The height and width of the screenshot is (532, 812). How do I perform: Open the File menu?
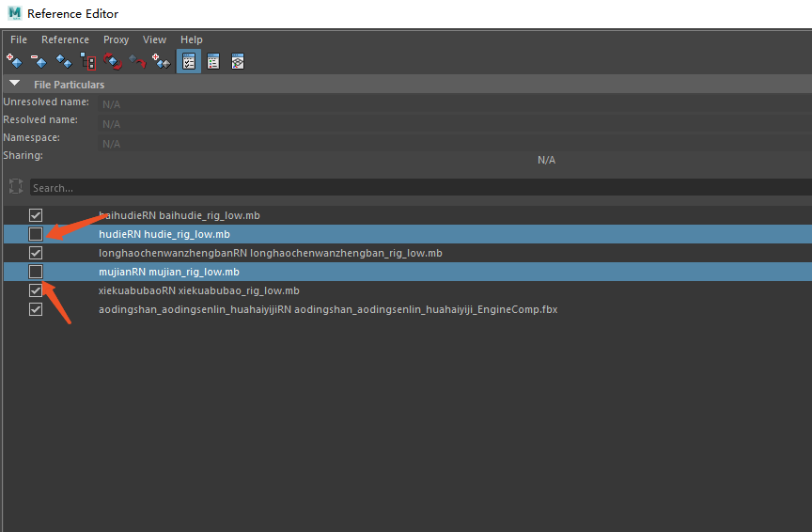tap(19, 39)
